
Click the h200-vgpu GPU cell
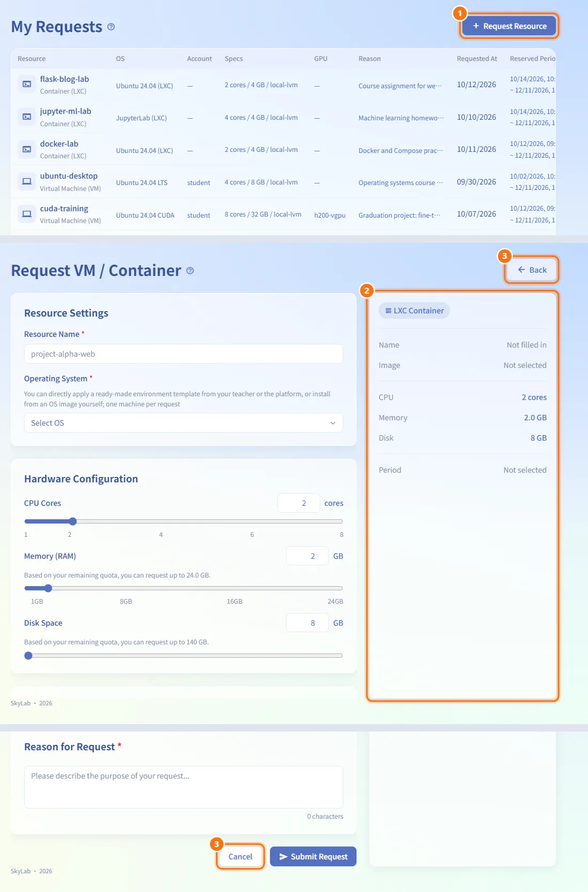click(x=330, y=216)
